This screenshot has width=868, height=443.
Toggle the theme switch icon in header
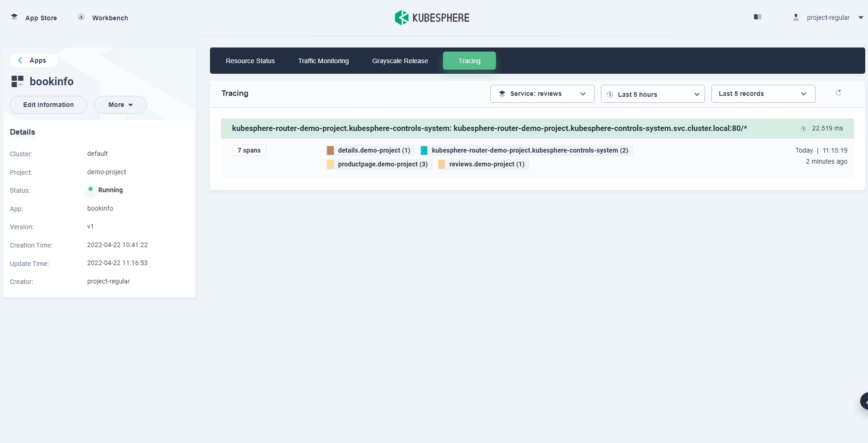tap(757, 17)
